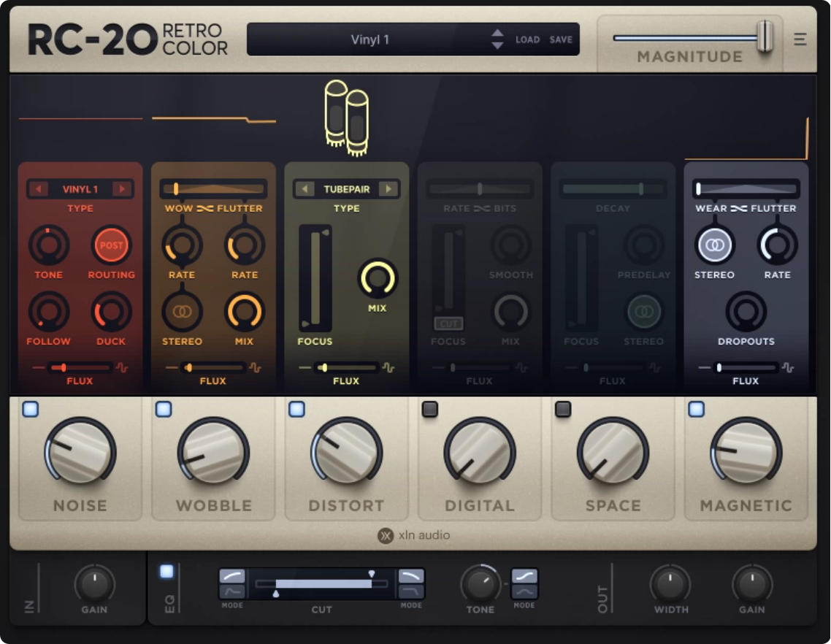
Task: Disable the Distort module power toggle
Action: tap(296, 409)
